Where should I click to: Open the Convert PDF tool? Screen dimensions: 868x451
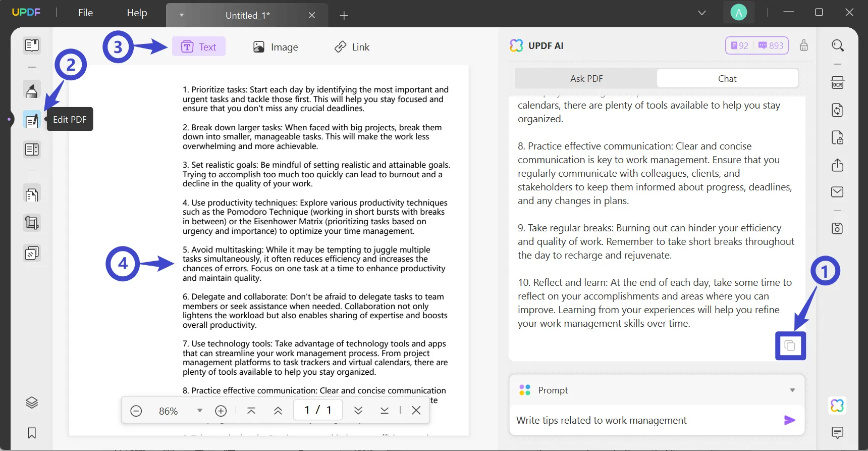pos(838,110)
